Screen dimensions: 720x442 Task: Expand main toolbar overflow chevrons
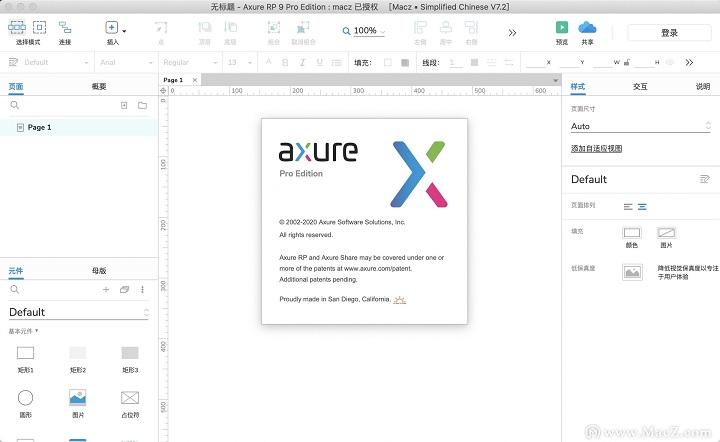[x=512, y=33]
